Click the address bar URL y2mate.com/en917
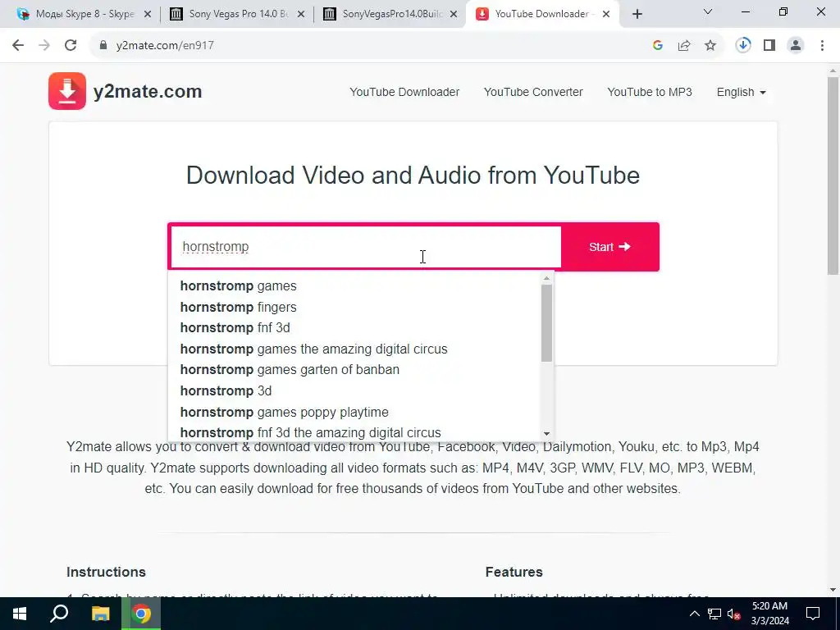 tap(165, 46)
